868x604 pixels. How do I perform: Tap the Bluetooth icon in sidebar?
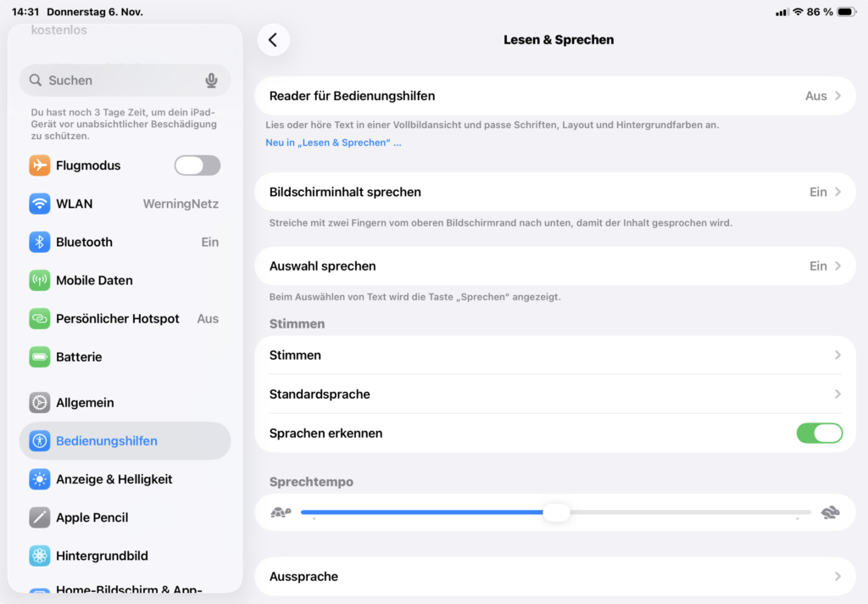click(40, 242)
